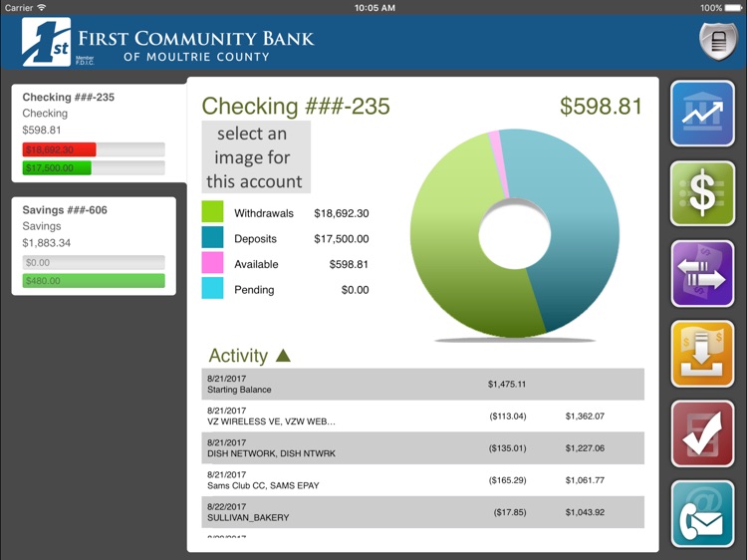Click the teal Deposits legend swatch
This screenshot has width=747, height=560.
pos(212,237)
